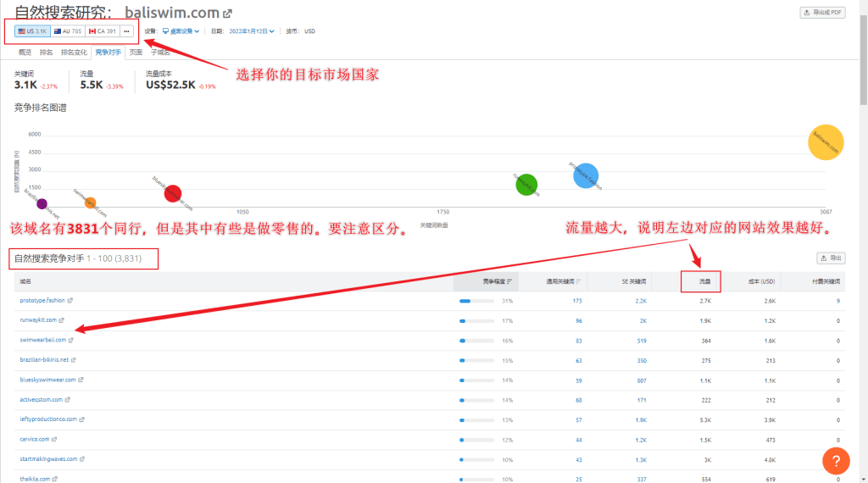
Task: Select the US 3.1K country database
Action: pos(32,31)
